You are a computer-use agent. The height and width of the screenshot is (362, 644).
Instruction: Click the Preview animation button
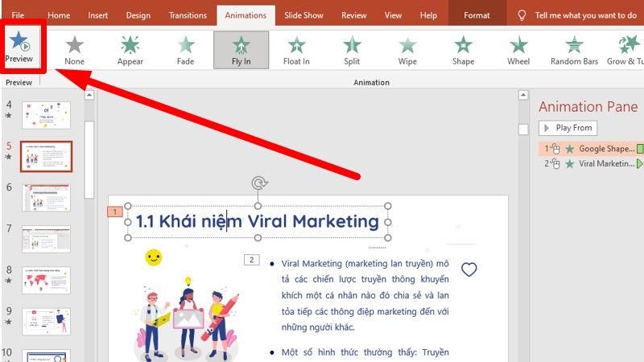coord(19,48)
